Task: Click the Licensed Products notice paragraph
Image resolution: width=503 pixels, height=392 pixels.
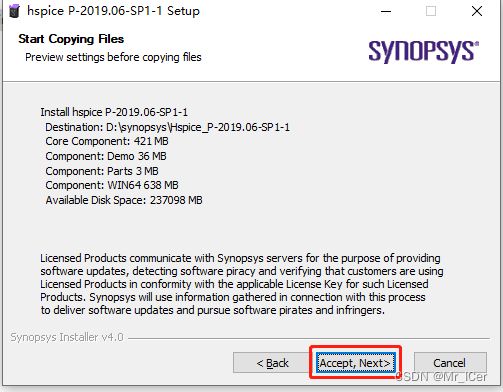Action: [x=242, y=284]
